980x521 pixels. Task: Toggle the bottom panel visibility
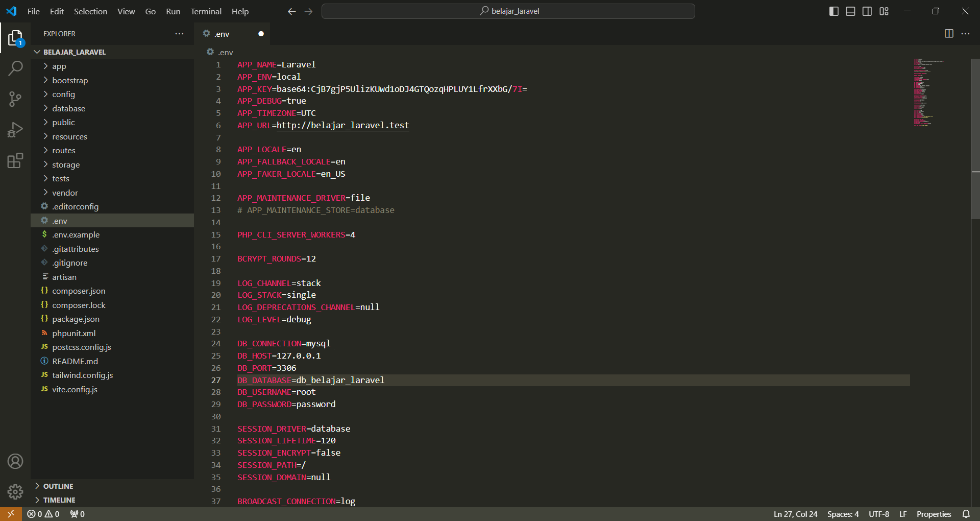[850, 11]
